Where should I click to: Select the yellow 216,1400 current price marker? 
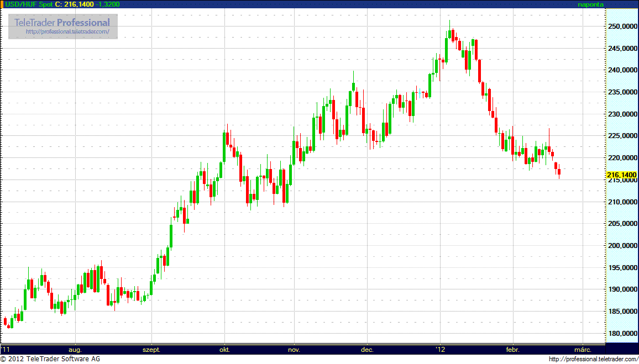click(621, 175)
